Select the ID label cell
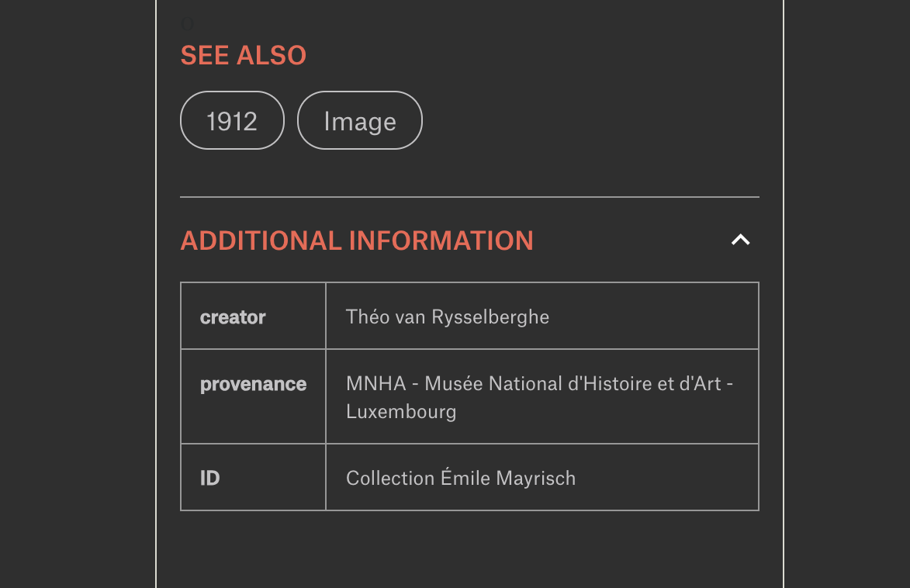Viewport: 910px width, 588px height. [253, 477]
